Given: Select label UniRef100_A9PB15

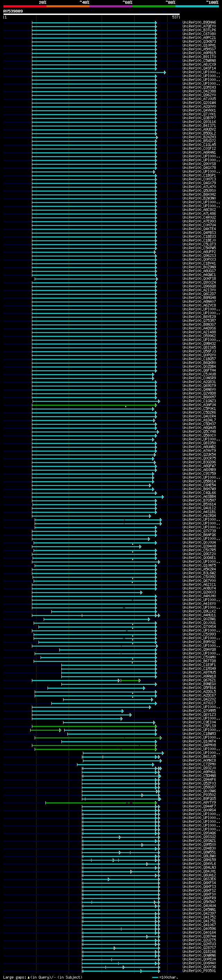Looking at the screenshot, I should point(199,53).
